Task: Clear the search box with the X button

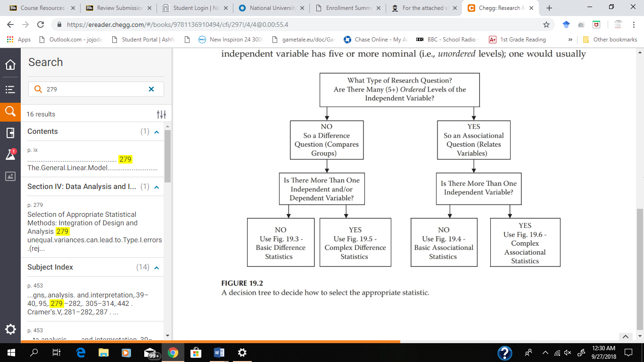Action: tap(151, 89)
